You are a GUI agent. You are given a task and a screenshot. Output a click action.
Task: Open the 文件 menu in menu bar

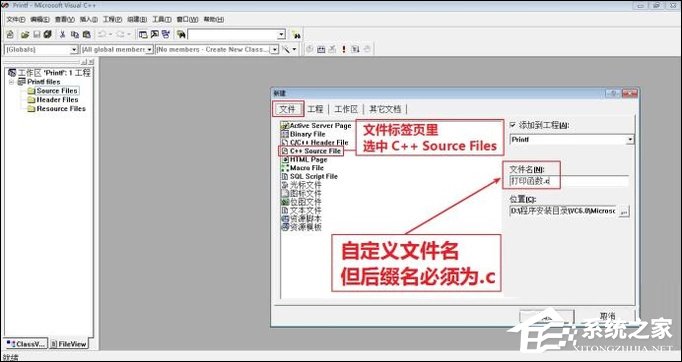[x=16, y=19]
